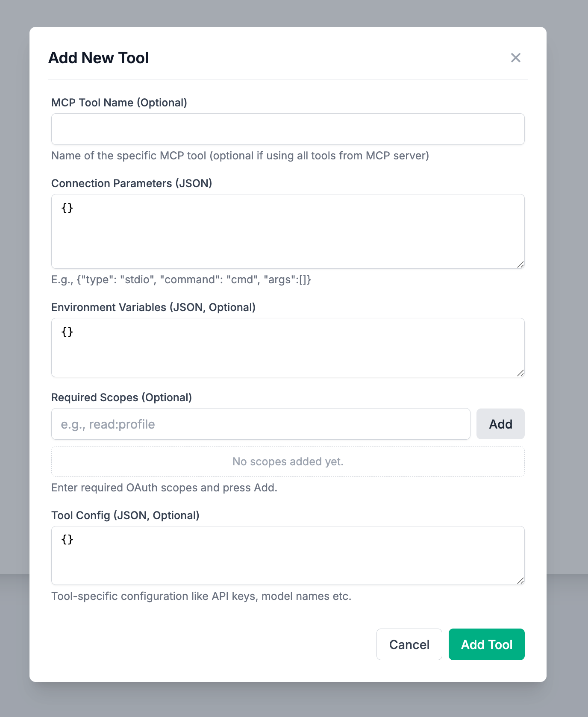Click the resize handle of Connection Parameters box
Image resolution: width=588 pixels, height=717 pixels.
pyautogui.click(x=520, y=265)
